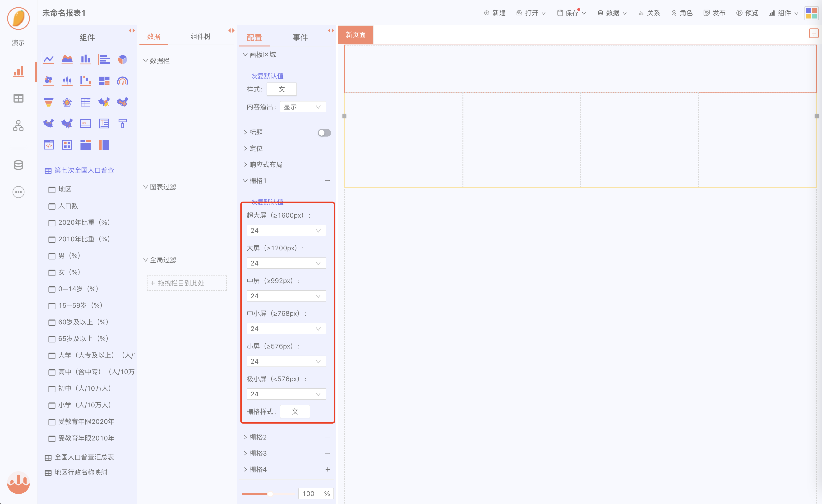
Task: Select the heatmap map component
Action: click(122, 102)
